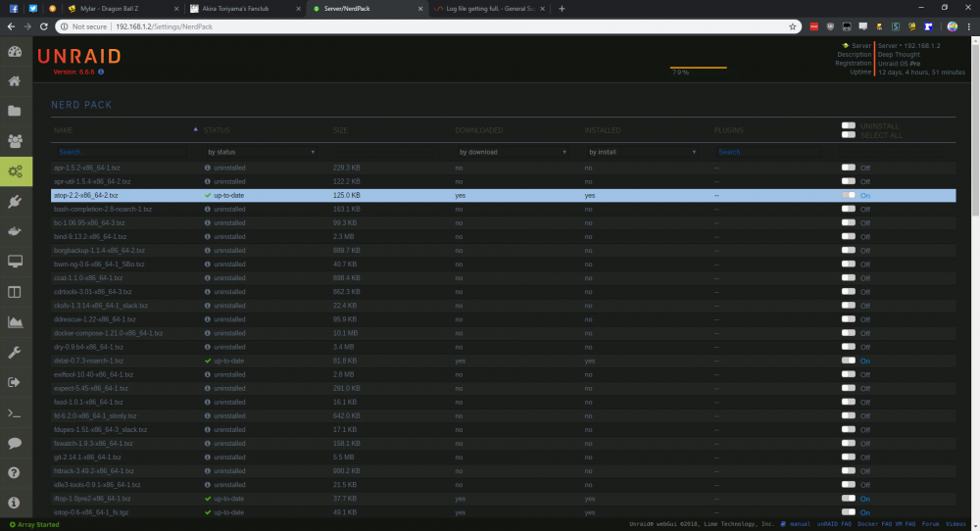Open the 'by download' filter dropdown
Screen dimensions: 980x531
[x=513, y=152]
